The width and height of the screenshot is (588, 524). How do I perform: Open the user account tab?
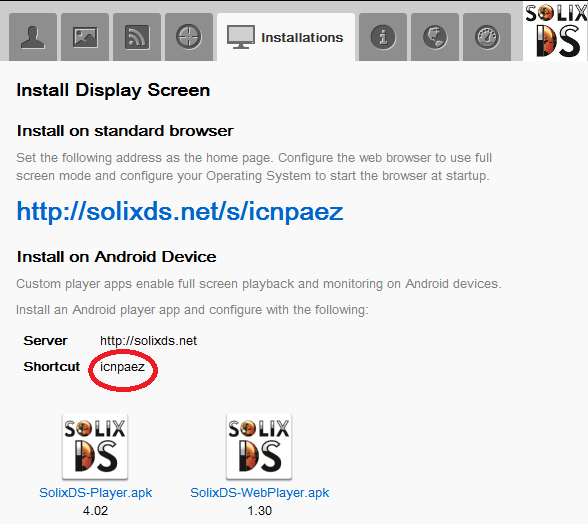tap(33, 37)
